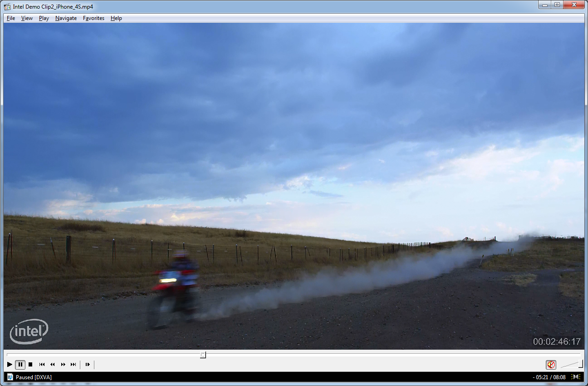Step forward one frame
588x386 pixels.
click(x=88, y=364)
